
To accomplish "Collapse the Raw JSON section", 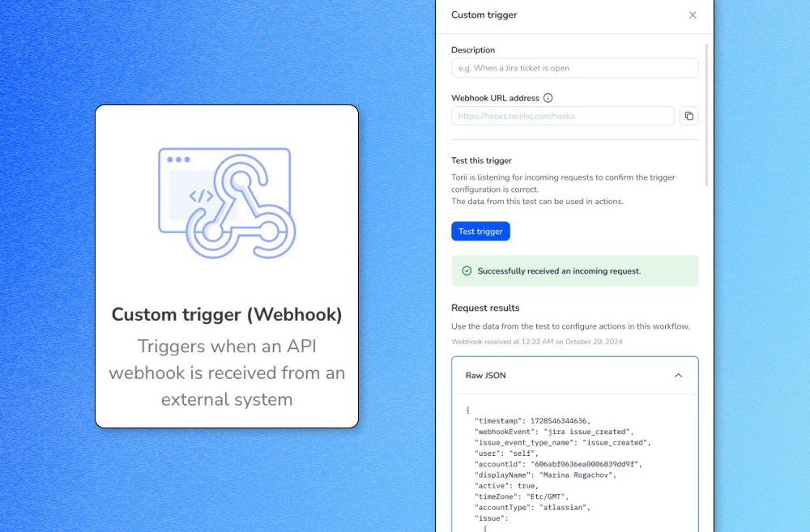I will point(678,376).
